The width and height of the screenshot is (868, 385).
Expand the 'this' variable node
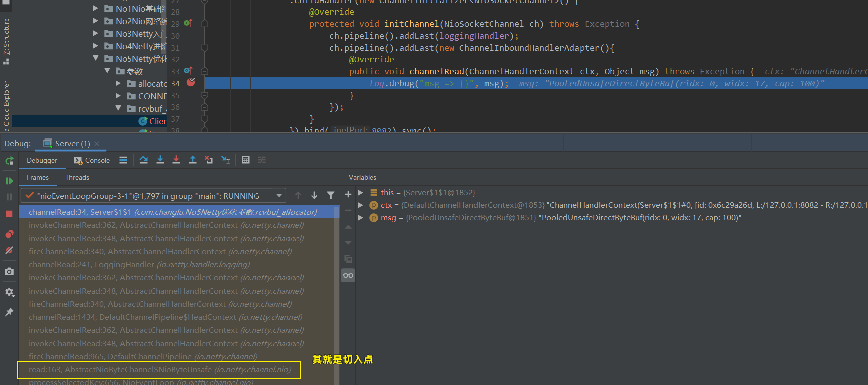point(360,193)
